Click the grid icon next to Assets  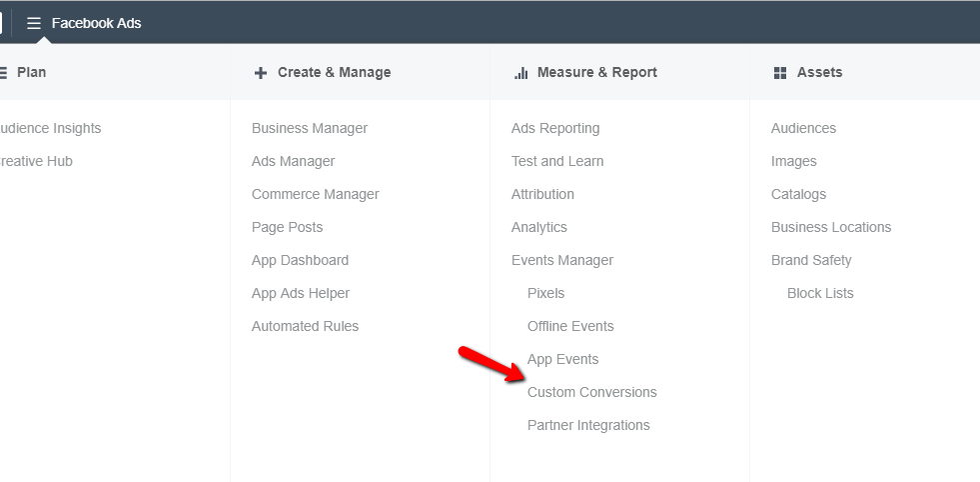780,73
